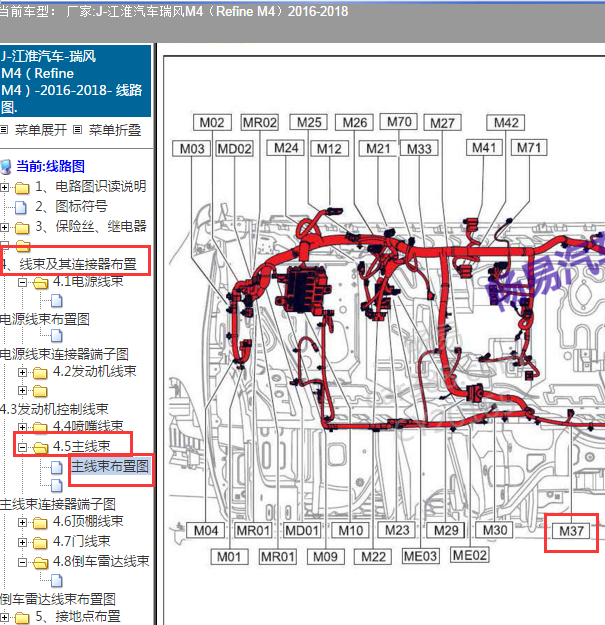Screen dimensions: 605x625
Task: Open 电源线束连接器端子图 page
Action: coord(64,354)
